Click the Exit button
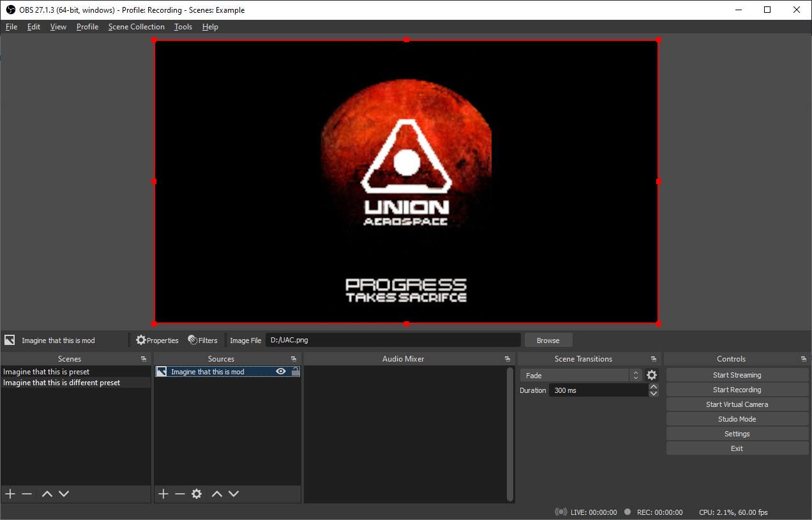The image size is (812, 520). 737,448
